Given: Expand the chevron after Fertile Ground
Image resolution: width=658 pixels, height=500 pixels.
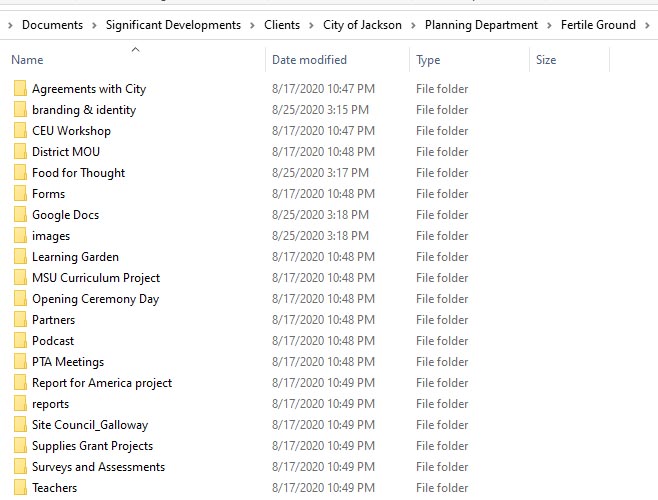Looking at the screenshot, I should click(x=648, y=26).
